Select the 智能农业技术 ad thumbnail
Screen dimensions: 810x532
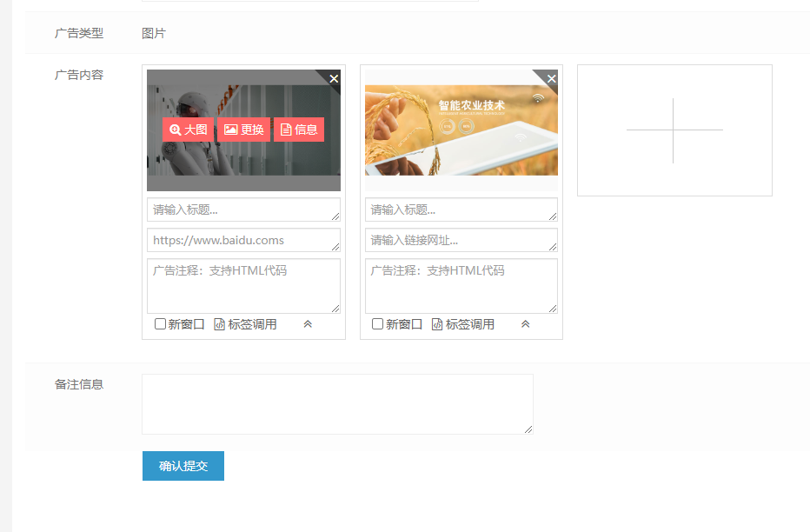click(461, 130)
